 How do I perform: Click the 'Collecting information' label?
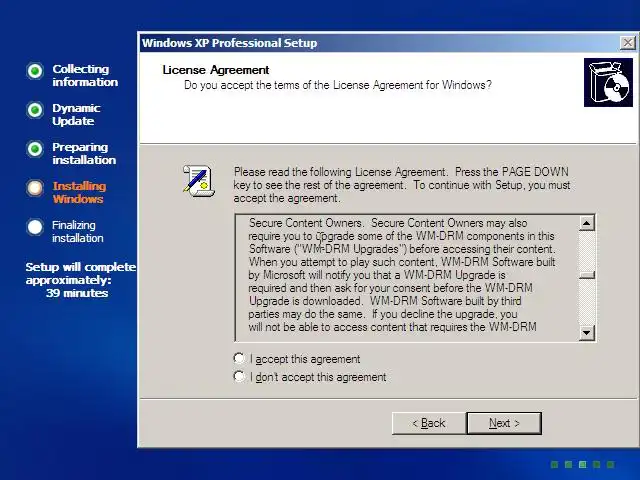[85, 76]
